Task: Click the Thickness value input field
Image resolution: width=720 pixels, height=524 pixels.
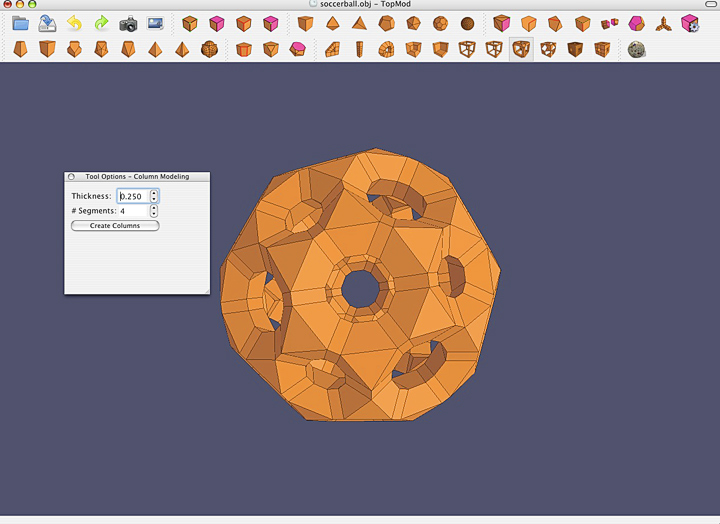Action: [132, 196]
